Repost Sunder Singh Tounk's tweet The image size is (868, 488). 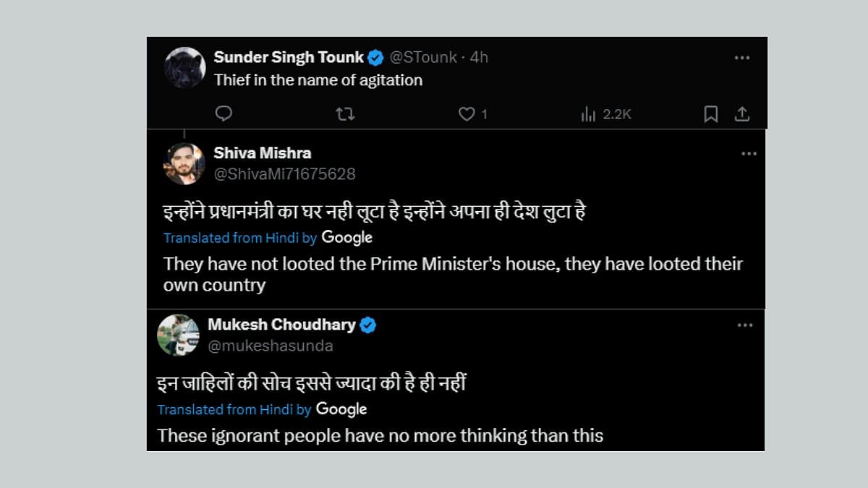(x=345, y=114)
